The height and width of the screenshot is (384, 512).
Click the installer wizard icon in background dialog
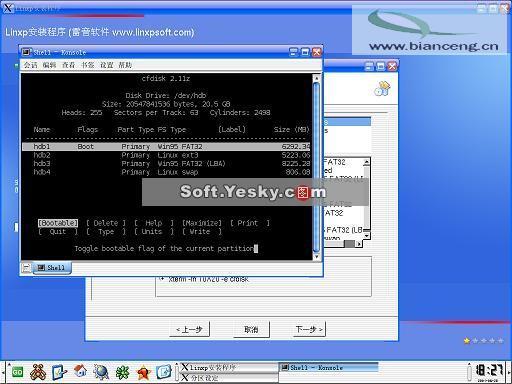[x=382, y=89]
